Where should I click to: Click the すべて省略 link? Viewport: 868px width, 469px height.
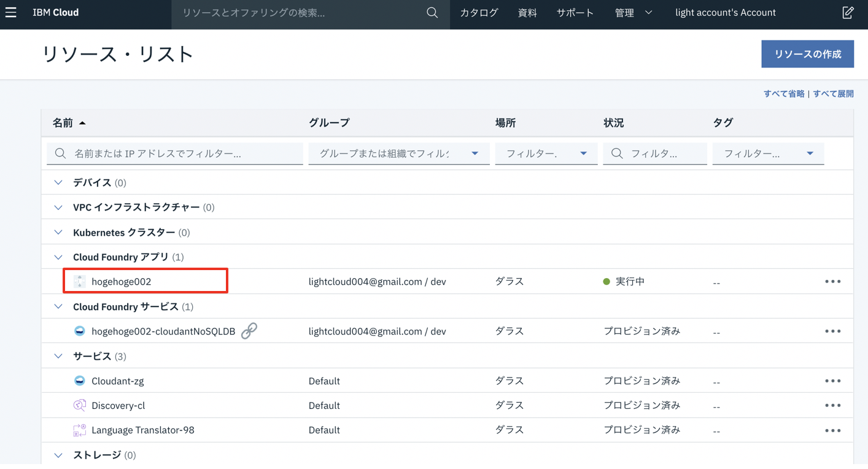coord(784,94)
